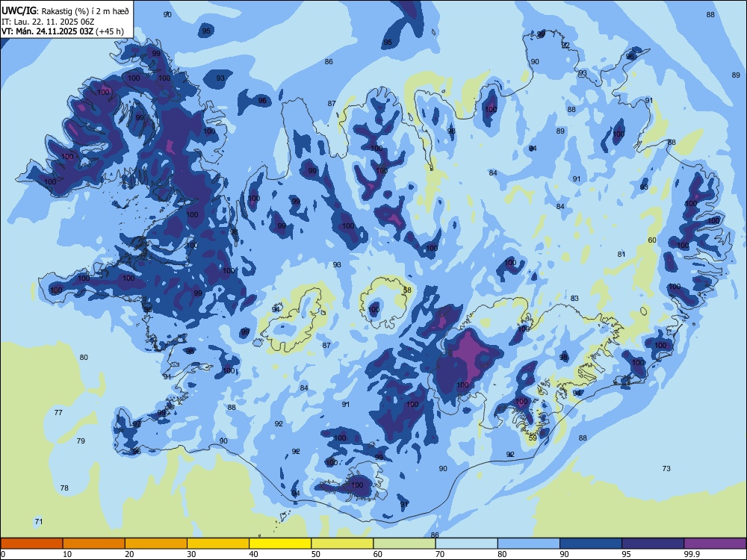Click the dark orange 0–10 legend swatch

(32, 544)
